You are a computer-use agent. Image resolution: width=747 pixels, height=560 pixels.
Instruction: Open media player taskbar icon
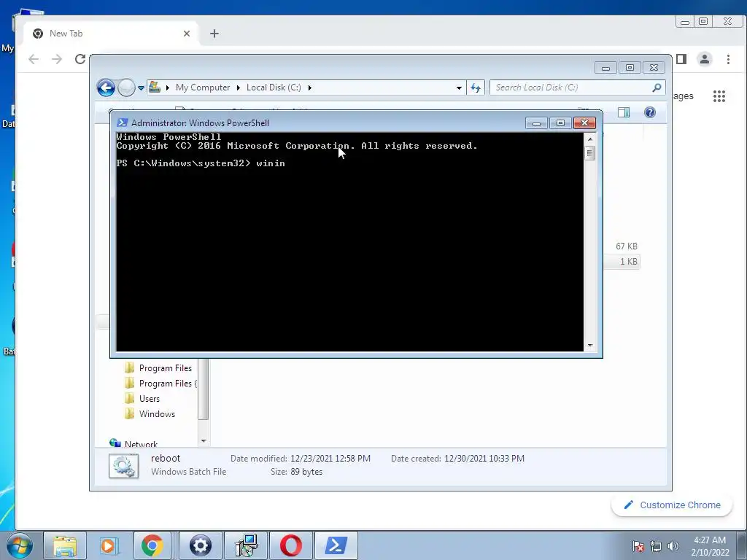coord(109,545)
